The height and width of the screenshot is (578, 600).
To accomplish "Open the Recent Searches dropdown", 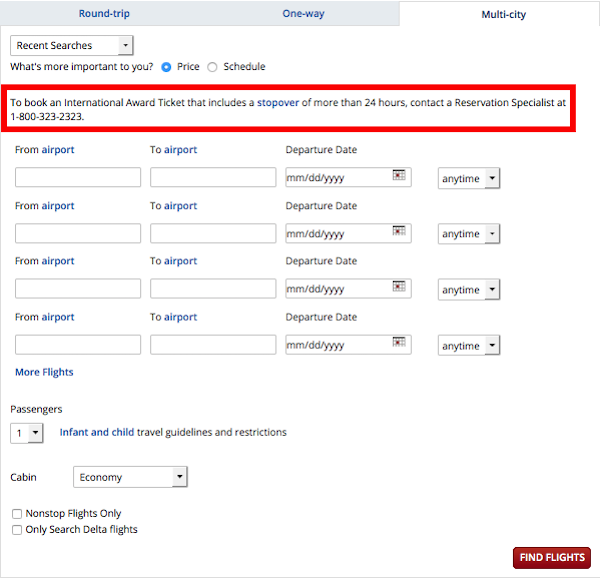I will [72, 46].
